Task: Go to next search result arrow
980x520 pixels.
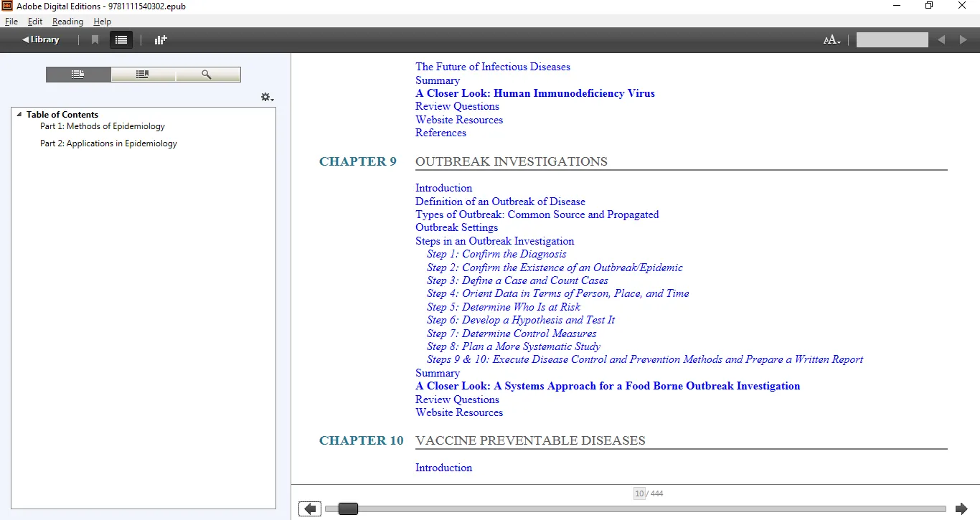Action: click(x=963, y=40)
